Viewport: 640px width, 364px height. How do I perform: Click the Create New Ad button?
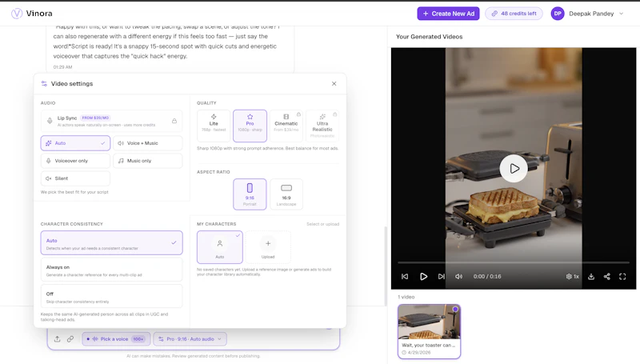pyautogui.click(x=448, y=14)
